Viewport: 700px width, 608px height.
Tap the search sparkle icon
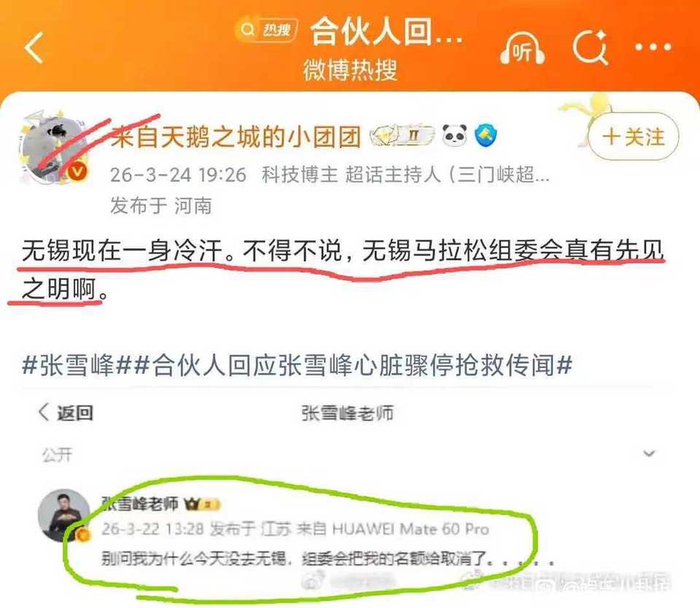(x=591, y=47)
